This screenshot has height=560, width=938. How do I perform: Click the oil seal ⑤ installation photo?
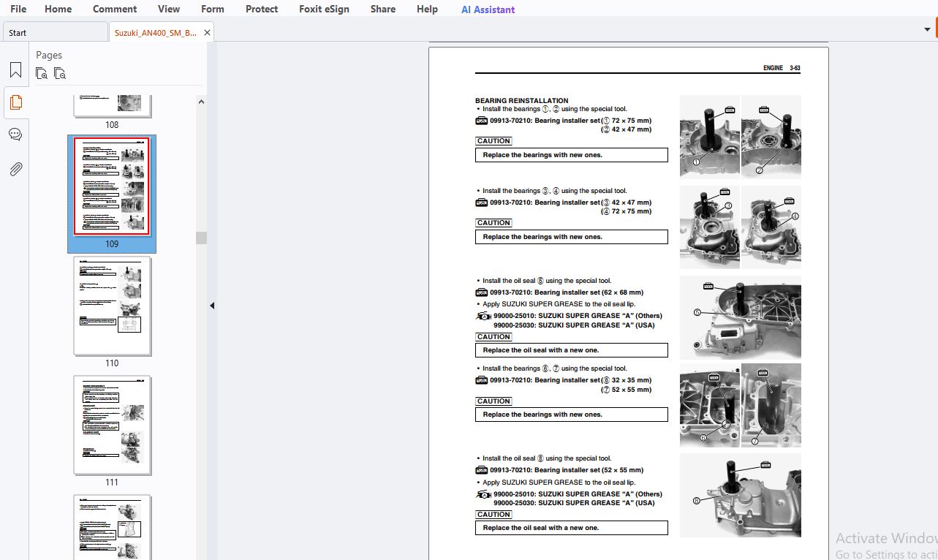(740, 317)
